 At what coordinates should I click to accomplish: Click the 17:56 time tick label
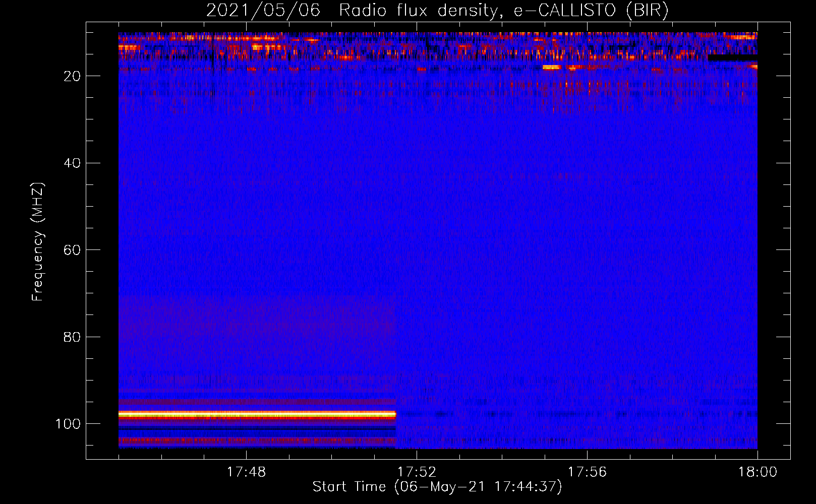[587, 472]
